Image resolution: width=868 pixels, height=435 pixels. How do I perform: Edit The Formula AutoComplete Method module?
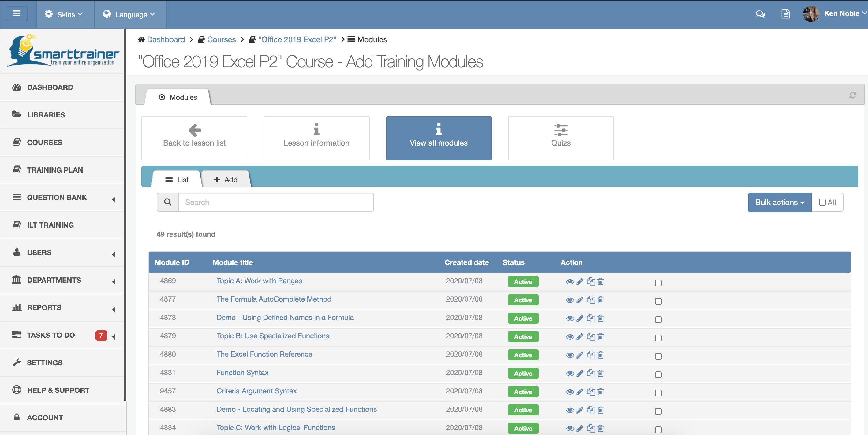pos(580,300)
